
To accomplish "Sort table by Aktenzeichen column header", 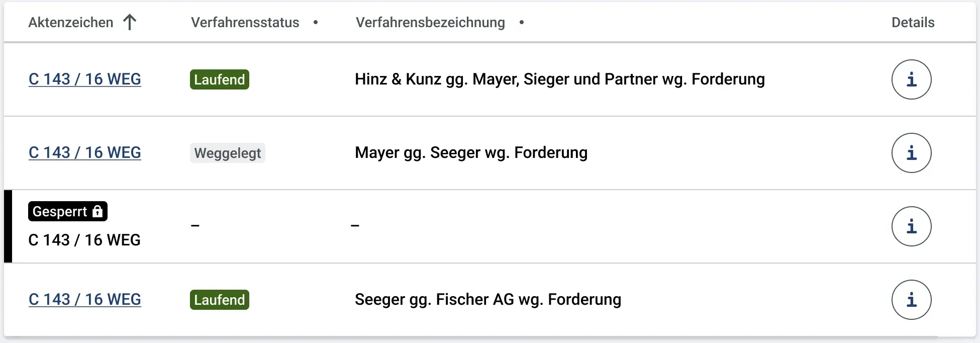I will point(71,22).
